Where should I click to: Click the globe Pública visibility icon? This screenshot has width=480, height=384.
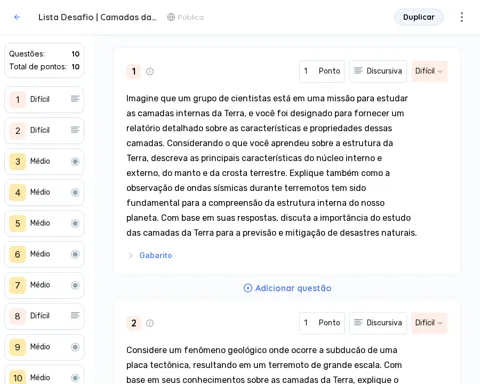(171, 17)
